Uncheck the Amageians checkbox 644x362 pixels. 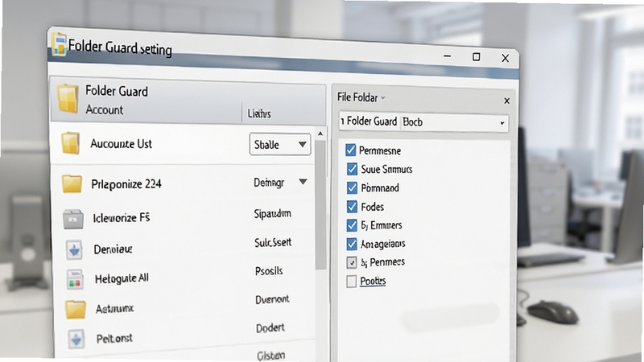pyautogui.click(x=352, y=244)
